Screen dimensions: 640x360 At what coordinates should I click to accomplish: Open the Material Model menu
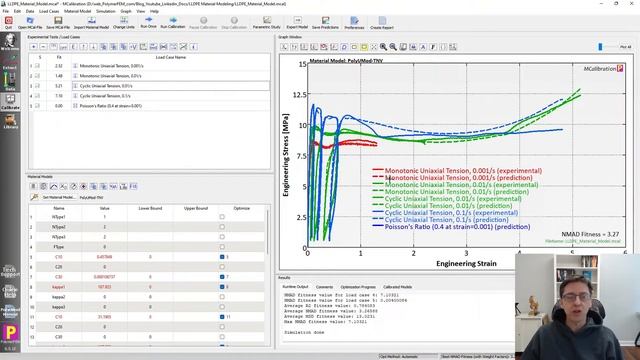tap(78, 11)
